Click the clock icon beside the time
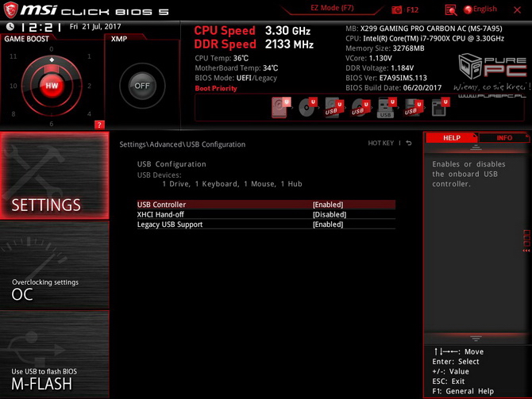532x399 pixels. [10, 26]
